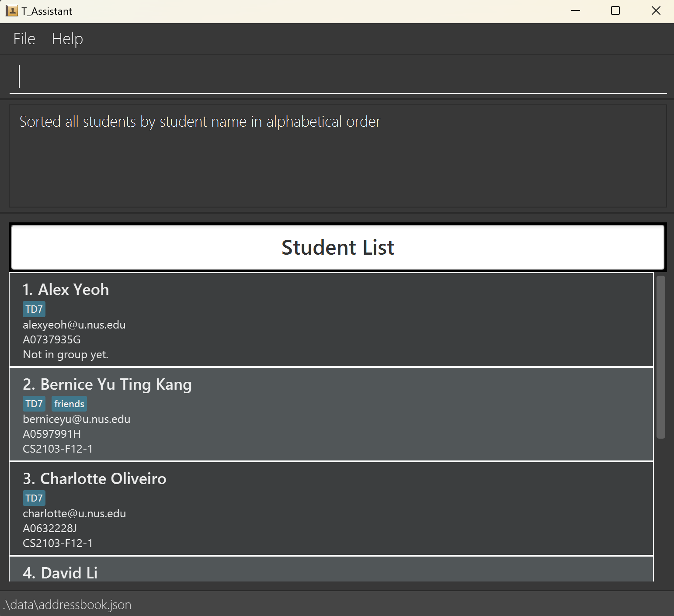674x616 pixels.
Task: Select the Bernice Yu Ting Kang entry
Action: point(331,414)
